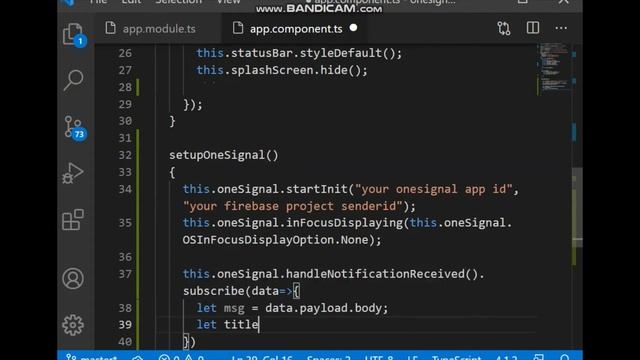Open the Accounts menu icon
The image size is (640, 360).
point(73,278)
